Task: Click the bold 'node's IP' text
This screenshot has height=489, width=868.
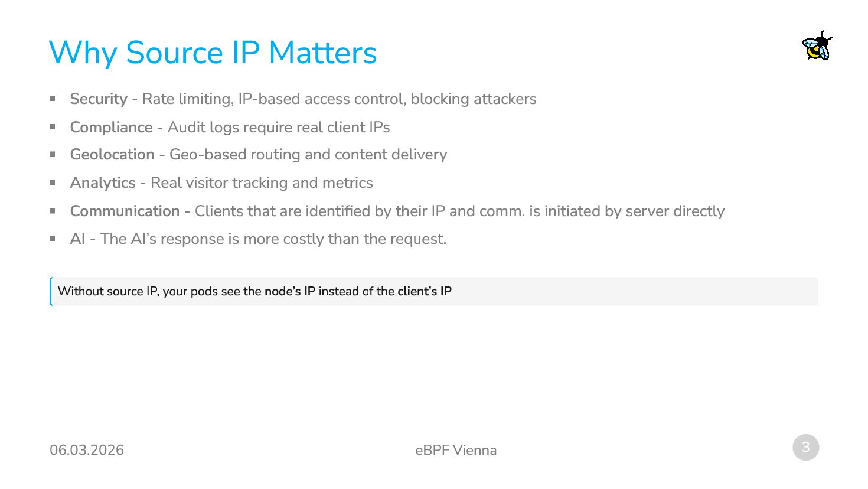Action: coord(290,291)
